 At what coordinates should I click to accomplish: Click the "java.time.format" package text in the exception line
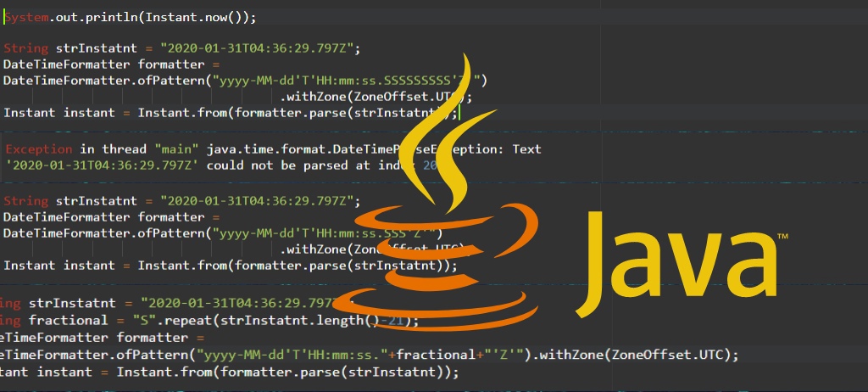[x=268, y=149]
